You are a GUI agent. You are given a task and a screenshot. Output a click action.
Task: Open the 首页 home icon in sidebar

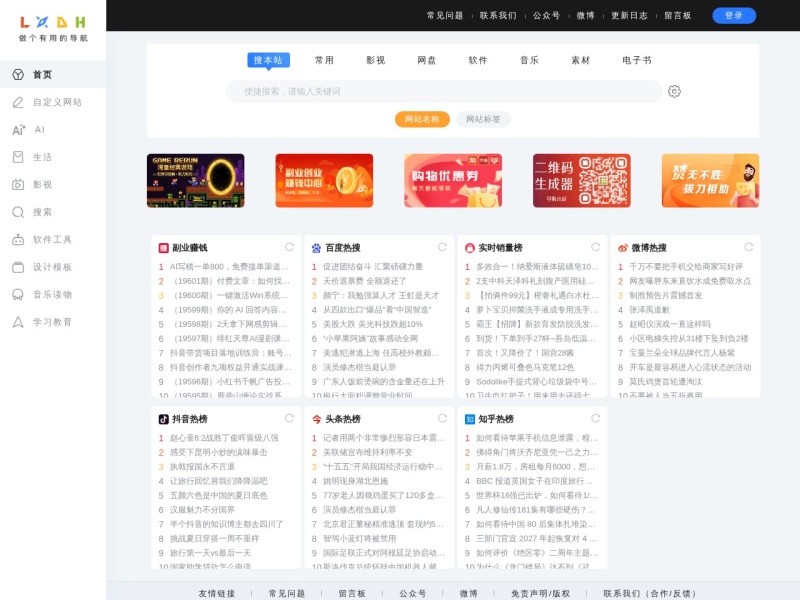(18, 74)
